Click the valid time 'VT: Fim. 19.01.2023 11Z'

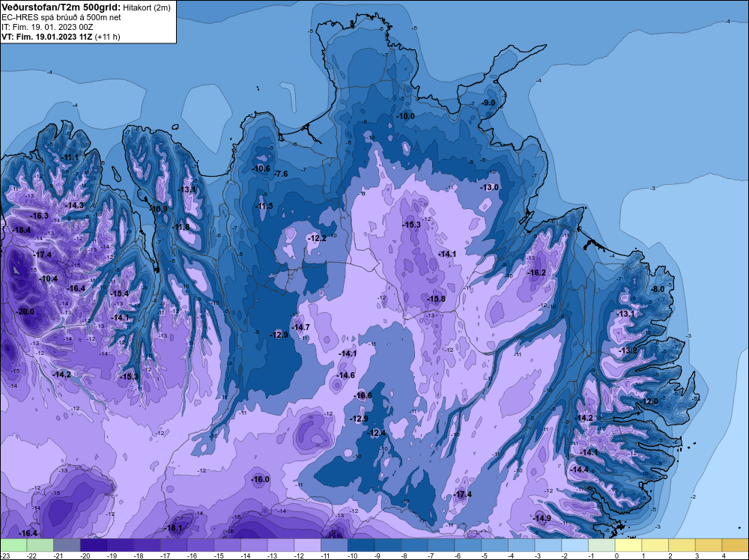point(47,37)
